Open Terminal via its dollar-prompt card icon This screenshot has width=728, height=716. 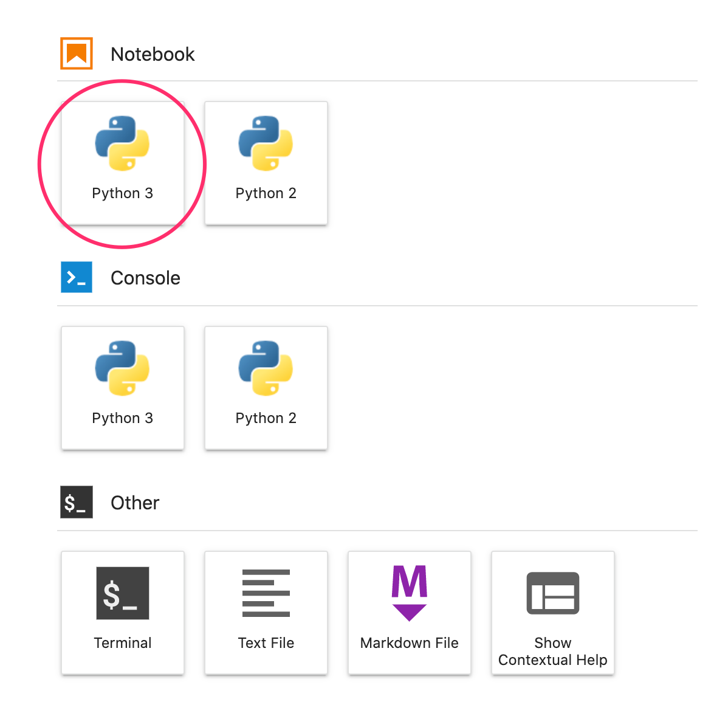coord(122,593)
